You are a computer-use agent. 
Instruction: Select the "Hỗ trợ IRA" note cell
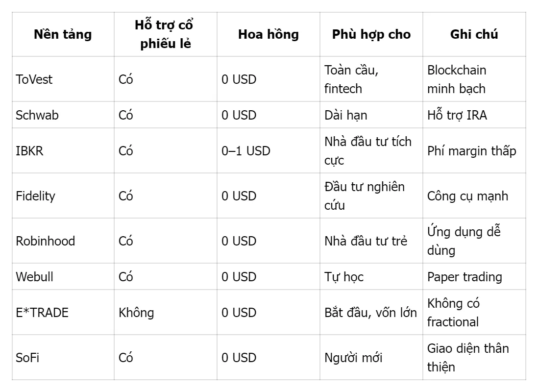coord(457,115)
